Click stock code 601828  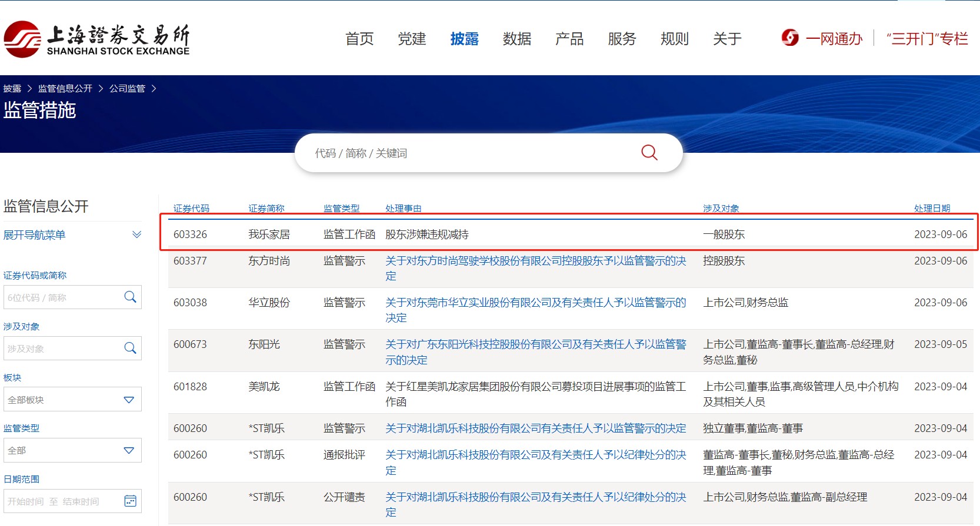(x=190, y=387)
